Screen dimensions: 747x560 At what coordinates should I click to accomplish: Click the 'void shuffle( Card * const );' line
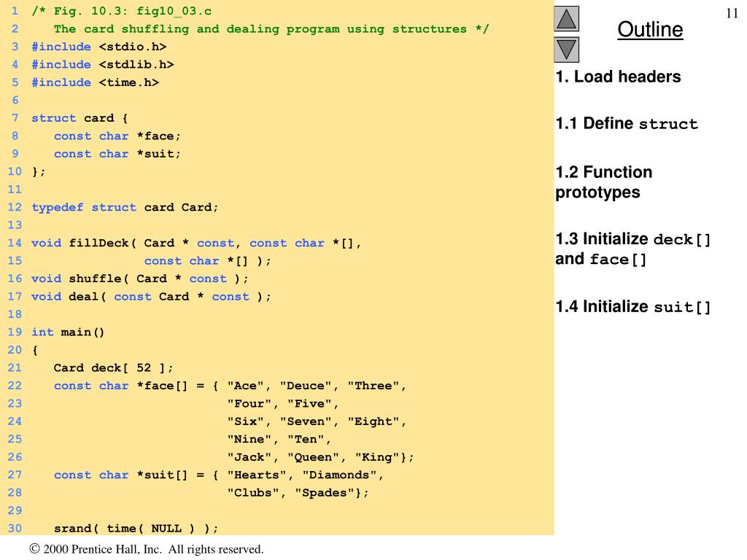[139, 279]
